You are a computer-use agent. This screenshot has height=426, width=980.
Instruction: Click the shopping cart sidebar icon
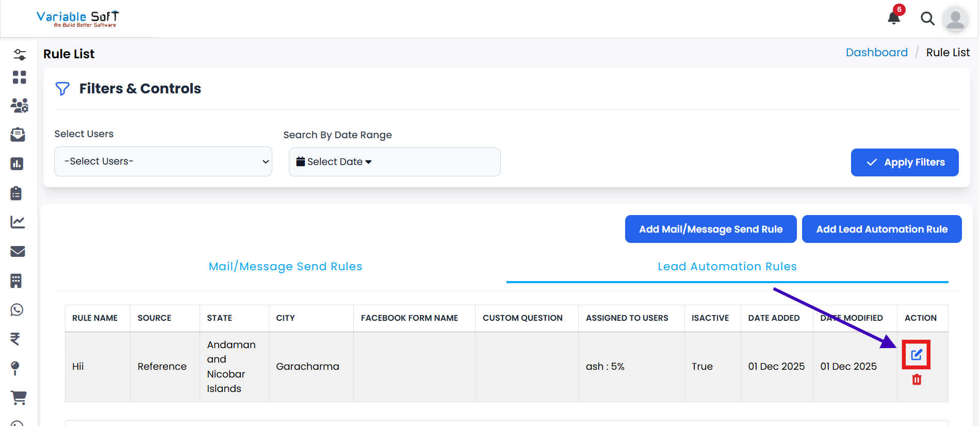click(19, 398)
